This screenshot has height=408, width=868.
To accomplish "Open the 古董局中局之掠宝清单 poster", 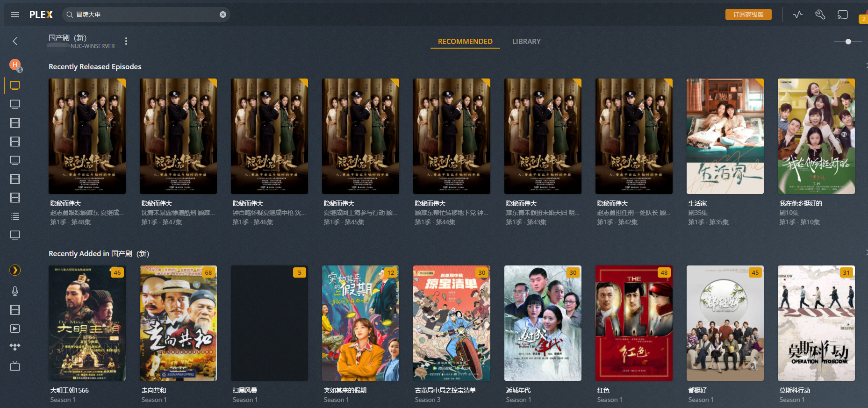I will tap(452, 323).
